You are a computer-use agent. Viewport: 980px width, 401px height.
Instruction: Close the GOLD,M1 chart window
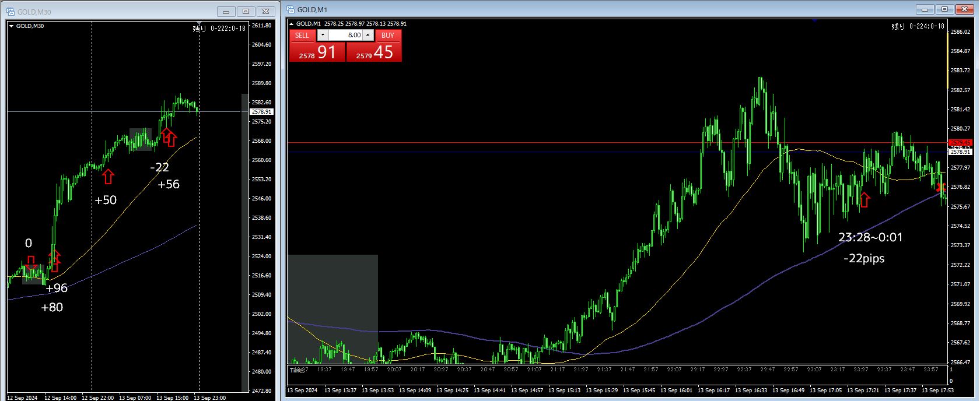pyautogui.click(x=964, y=9)
